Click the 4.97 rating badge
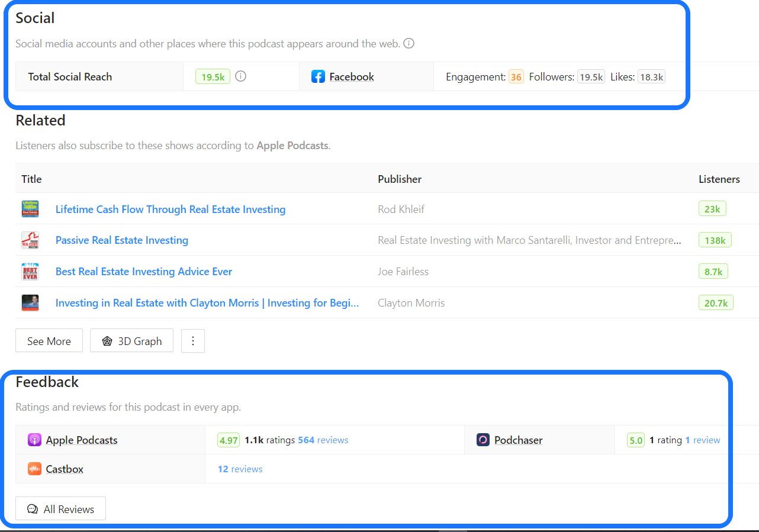 229,440
